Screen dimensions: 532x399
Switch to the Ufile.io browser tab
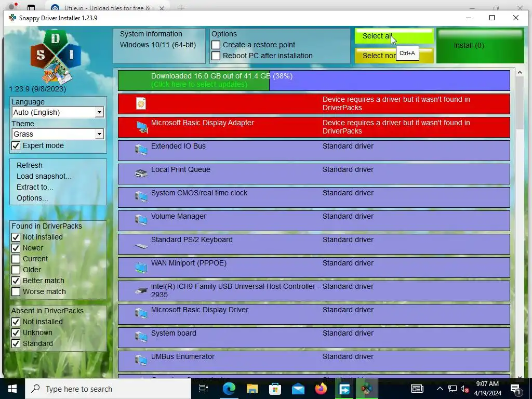pos(107,7)
